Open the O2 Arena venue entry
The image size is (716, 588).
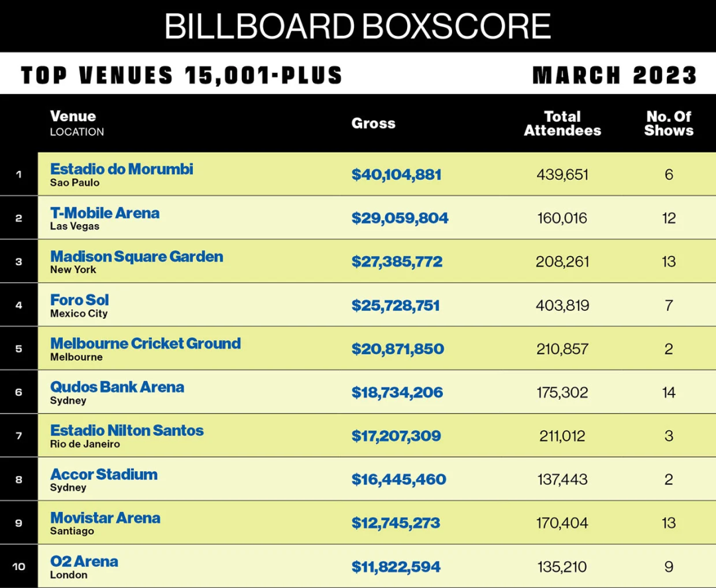point(84,561)
